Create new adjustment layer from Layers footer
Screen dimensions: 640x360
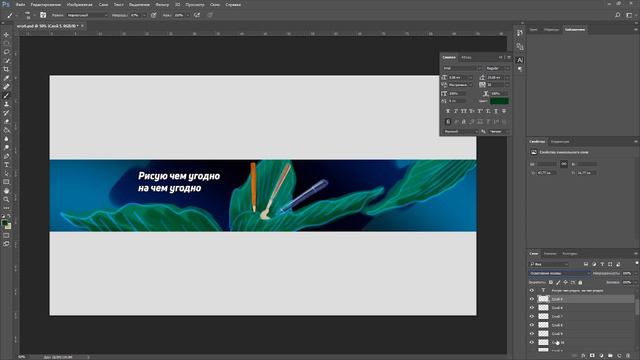pos(601,356)
